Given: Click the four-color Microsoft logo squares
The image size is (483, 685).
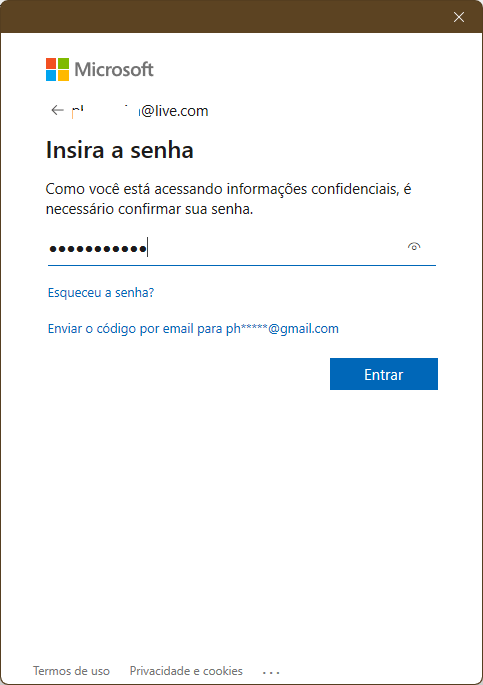Looking at the screenshot, I should click(57, 69).
